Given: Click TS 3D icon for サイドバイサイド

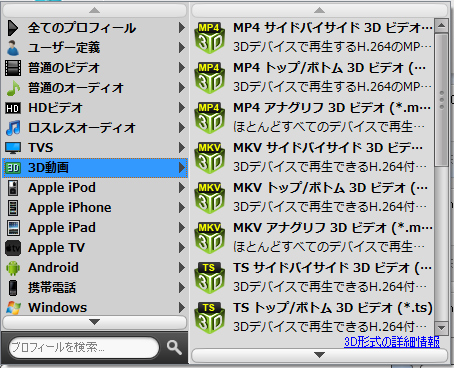Looking at the screenshot, I should [x=209, y=278].
